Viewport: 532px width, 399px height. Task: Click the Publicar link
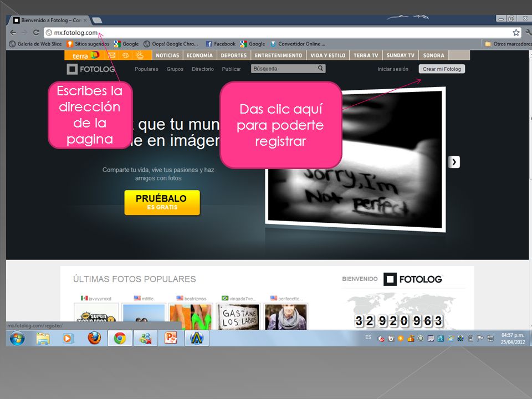click(x=232, y=69)
